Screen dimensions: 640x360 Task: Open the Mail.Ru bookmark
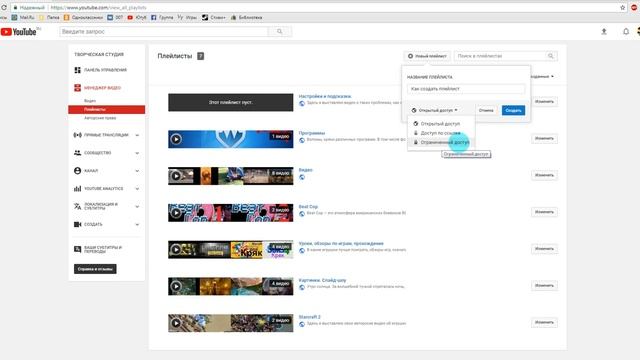(x=23, y=18)
